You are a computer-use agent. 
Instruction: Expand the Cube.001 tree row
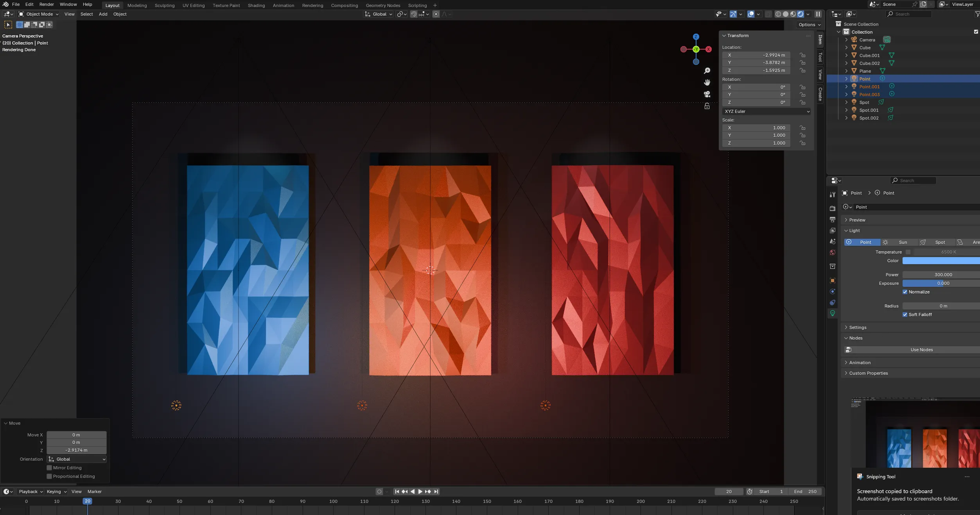click(846, 55)
